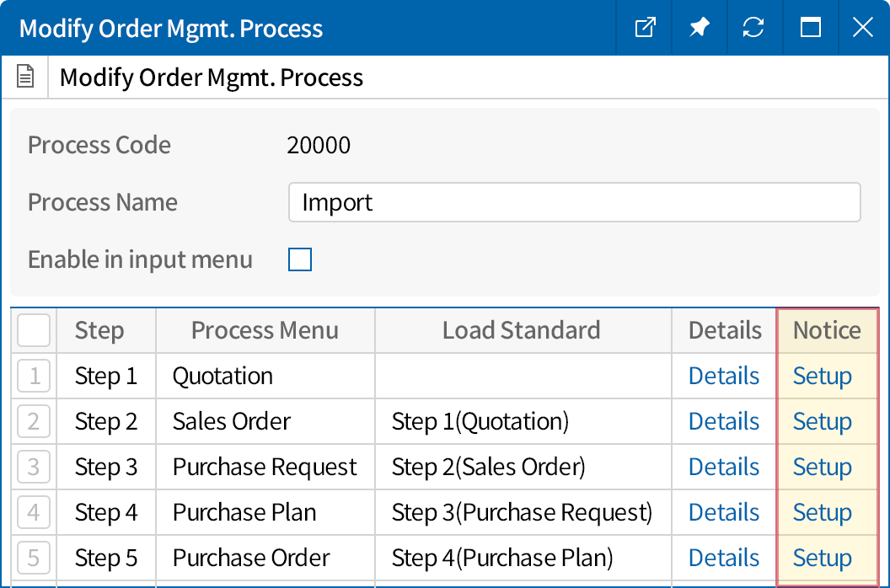Select row 1 using its number box
The image size is (890, 588).
click(x=34, y=376)
